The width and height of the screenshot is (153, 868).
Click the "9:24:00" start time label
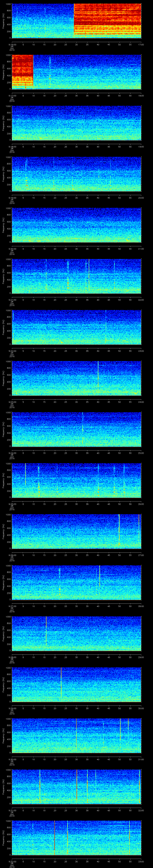pos(12,453)
